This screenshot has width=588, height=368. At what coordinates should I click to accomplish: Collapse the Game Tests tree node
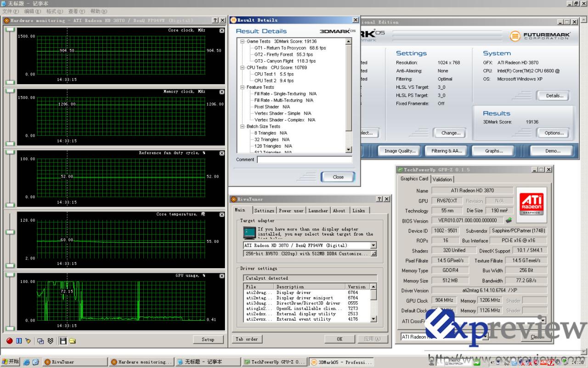(243, 41)
